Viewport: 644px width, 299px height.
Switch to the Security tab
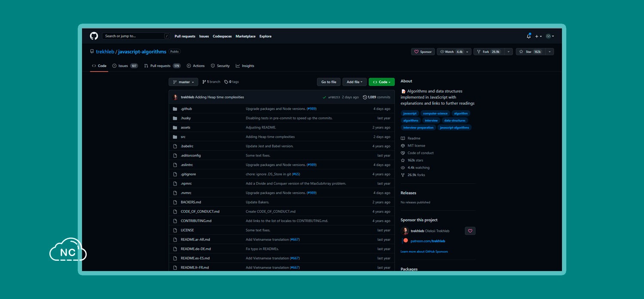pyautogui.click(x=220, y=66)
